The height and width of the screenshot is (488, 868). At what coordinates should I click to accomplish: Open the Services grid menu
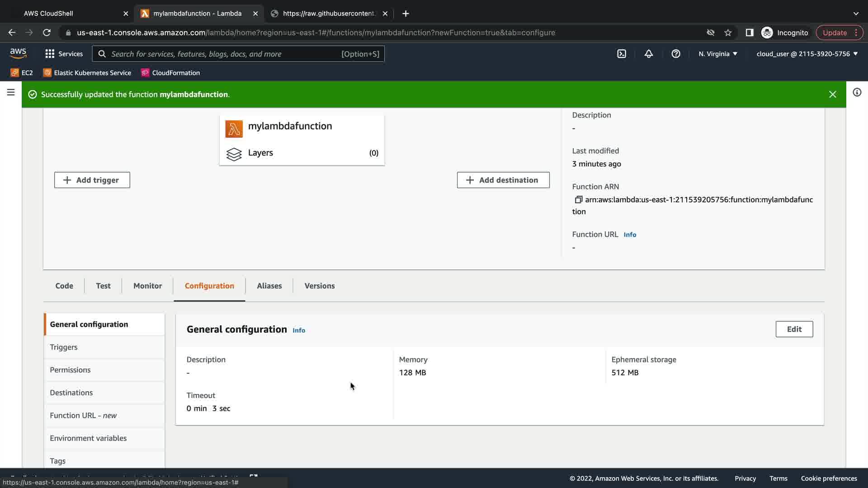coord(64,54)
